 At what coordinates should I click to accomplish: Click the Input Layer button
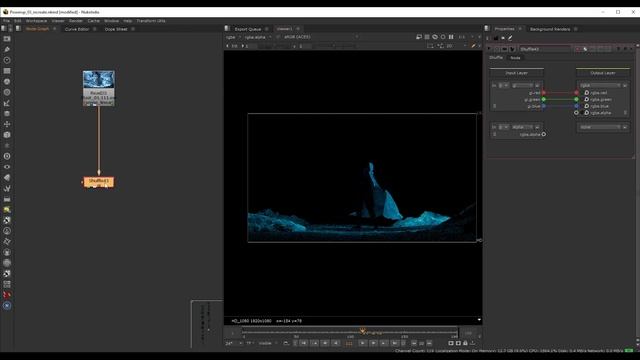pos(516,73)
